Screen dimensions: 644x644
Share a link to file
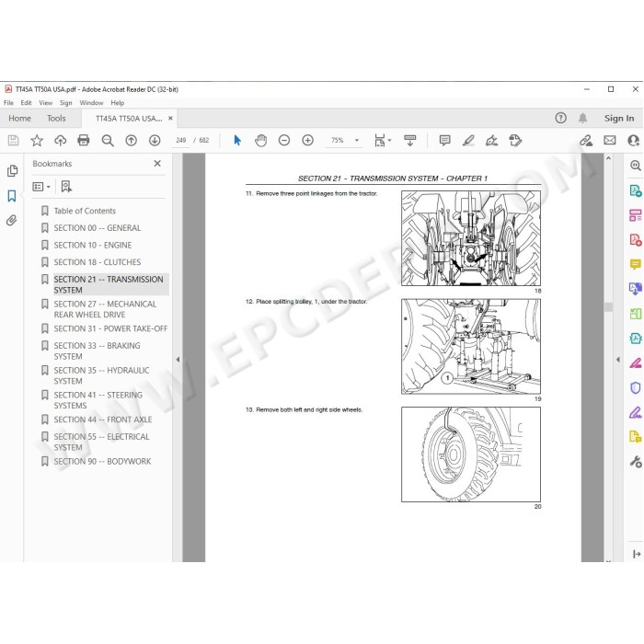pos(586,141)
